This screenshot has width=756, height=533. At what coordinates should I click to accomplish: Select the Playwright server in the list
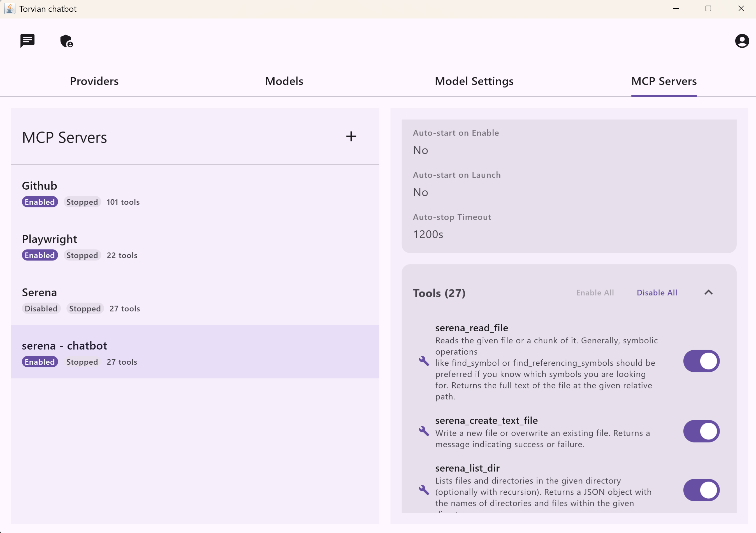click(x=194, y=246)
